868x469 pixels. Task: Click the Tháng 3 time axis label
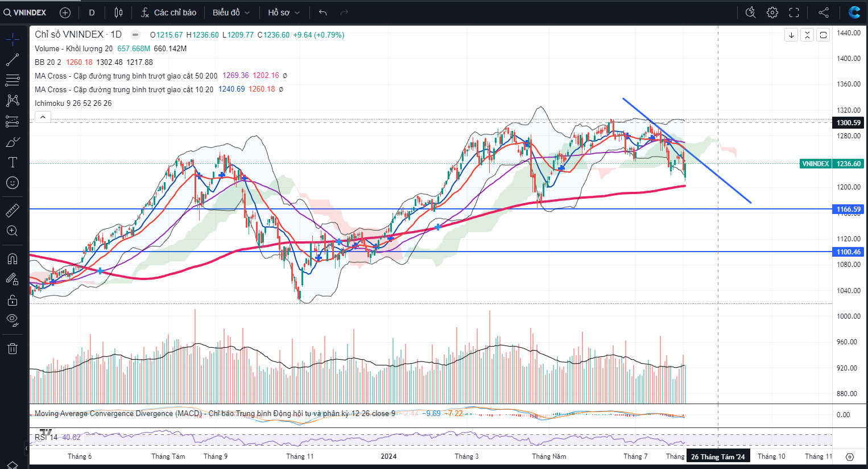click(x=466, y=456)
